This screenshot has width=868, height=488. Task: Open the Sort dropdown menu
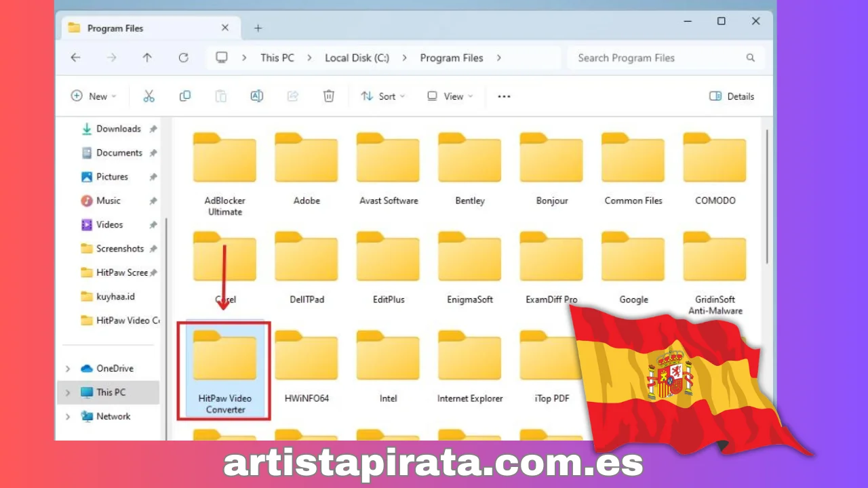[382, 96]
